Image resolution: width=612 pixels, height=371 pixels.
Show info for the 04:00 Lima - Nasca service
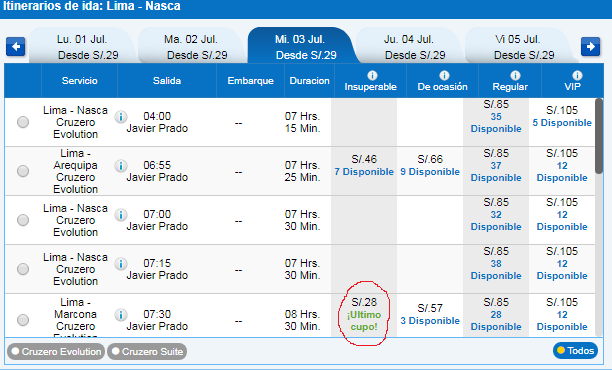(121, 117)
